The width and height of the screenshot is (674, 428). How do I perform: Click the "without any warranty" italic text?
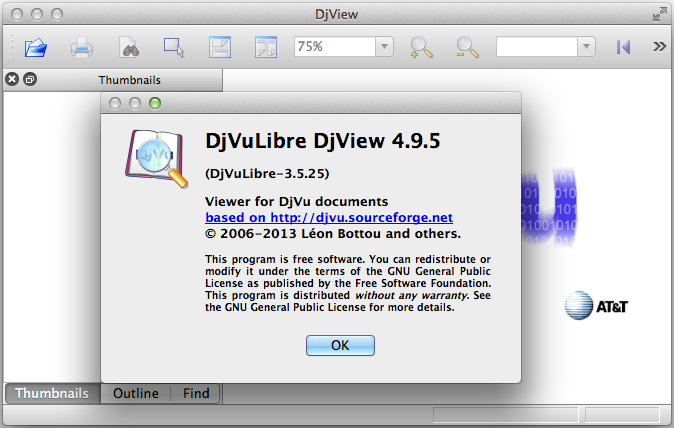click(411, 295)
